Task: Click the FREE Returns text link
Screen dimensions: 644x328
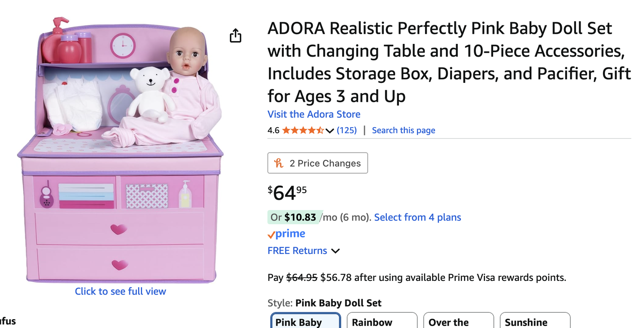Action: click(297, 251)
